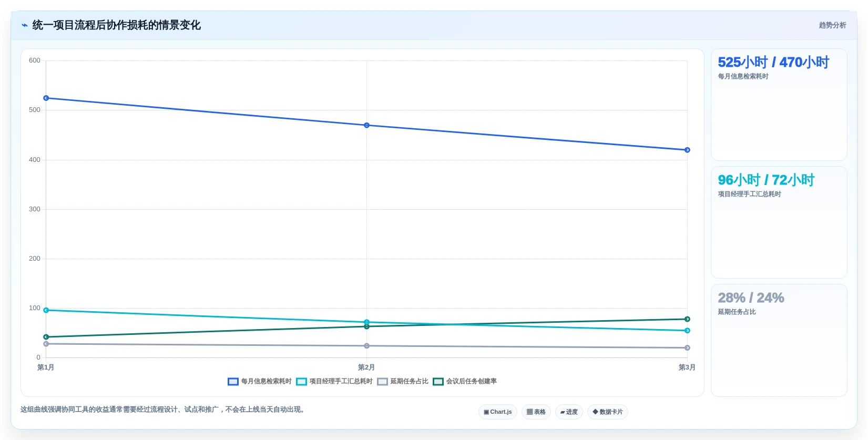Toggle 会议后任务创建率 legend swatch
This screenshot has width=868, height=440.
pos(438,382)
